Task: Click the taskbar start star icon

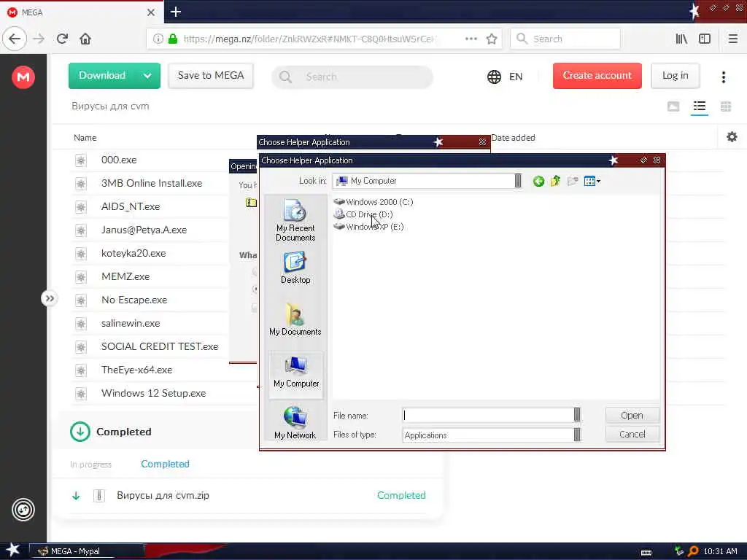Action: tap(13, 550)
